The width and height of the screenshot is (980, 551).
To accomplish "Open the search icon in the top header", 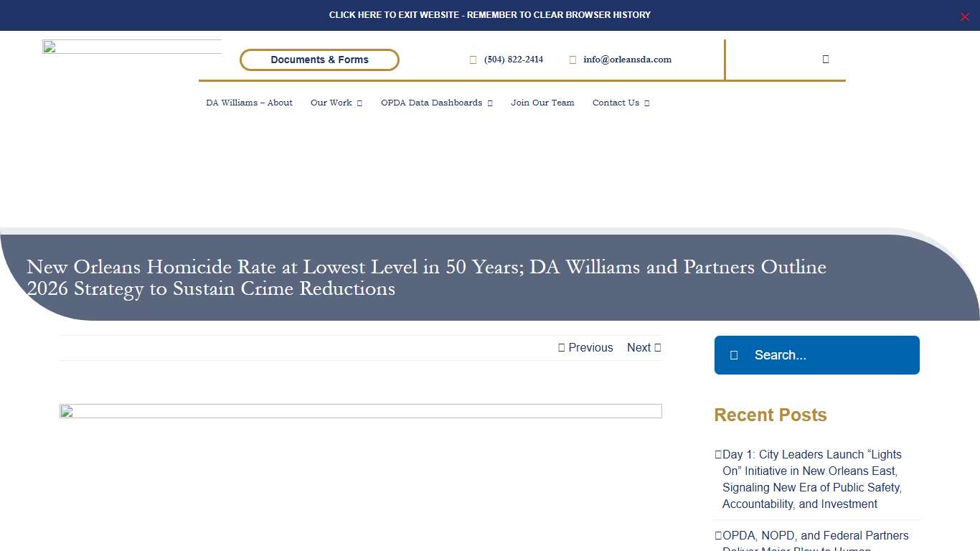I will tap(825, 60).
